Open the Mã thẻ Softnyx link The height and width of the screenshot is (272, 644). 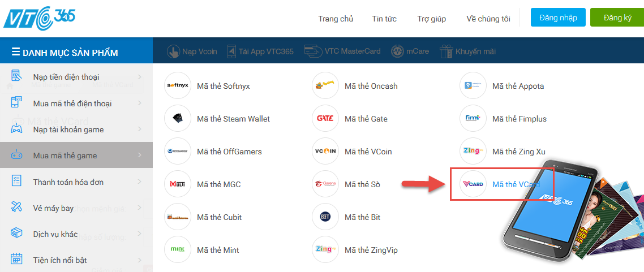point(223,86)
